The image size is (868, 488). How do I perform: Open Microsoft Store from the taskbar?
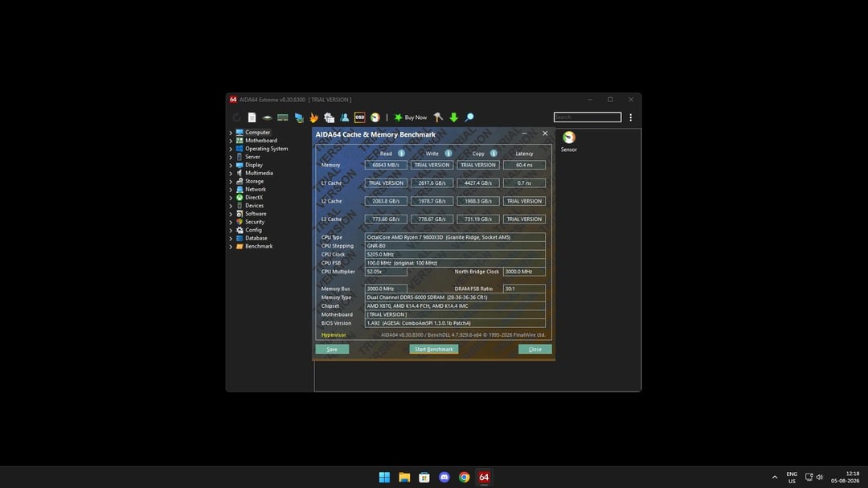(424, 477)
